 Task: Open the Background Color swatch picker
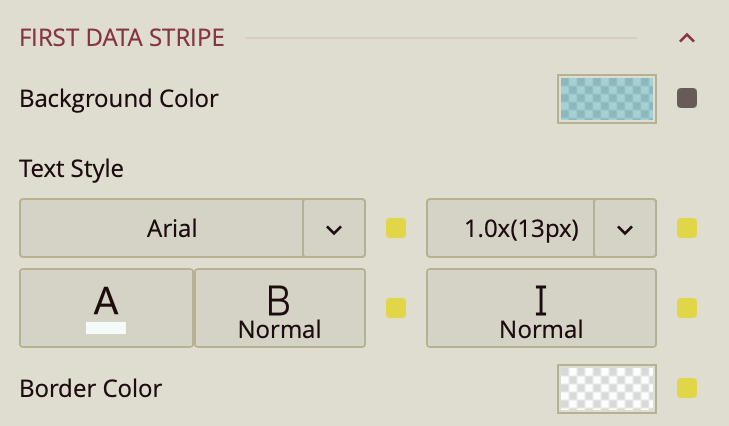(606, 99)
